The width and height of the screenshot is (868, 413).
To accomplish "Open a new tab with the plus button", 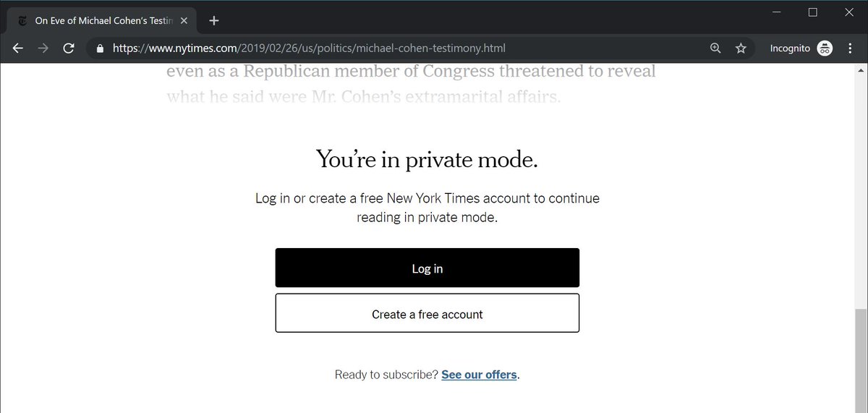I will point(213,20).
